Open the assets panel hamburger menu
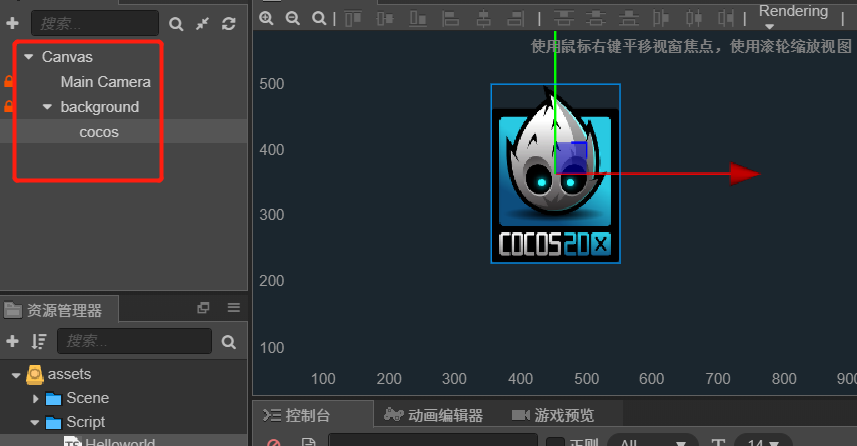857x446 pixels. pyautogui.click(x=234, y=308)
